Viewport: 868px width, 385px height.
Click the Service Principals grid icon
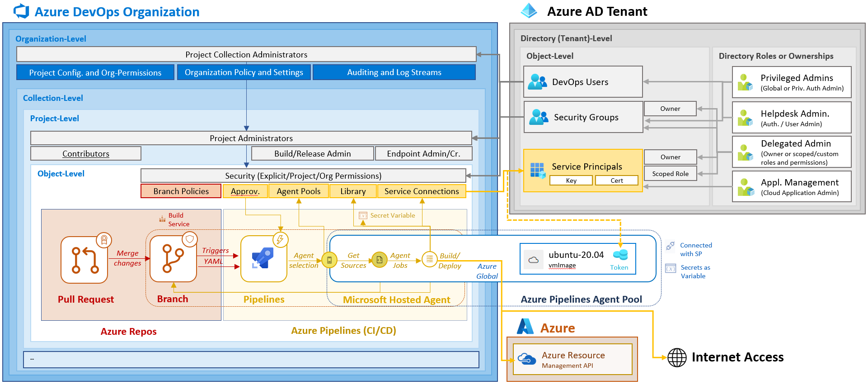(538, 171)
